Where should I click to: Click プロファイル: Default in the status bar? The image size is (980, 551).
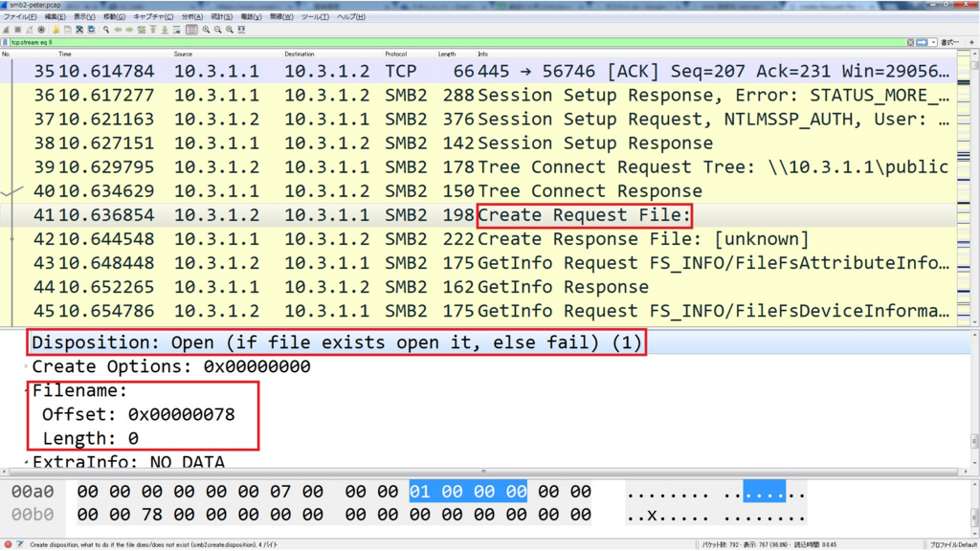952,544
